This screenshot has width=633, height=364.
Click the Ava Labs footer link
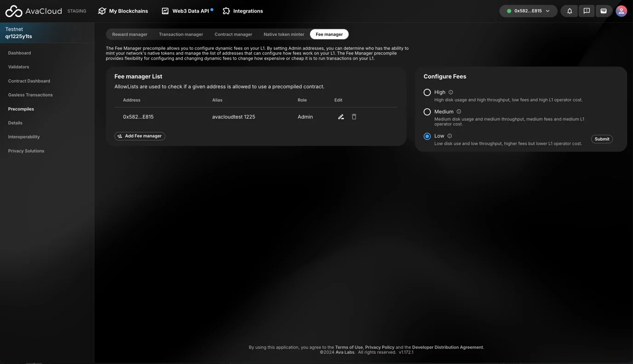pos(345,353)
